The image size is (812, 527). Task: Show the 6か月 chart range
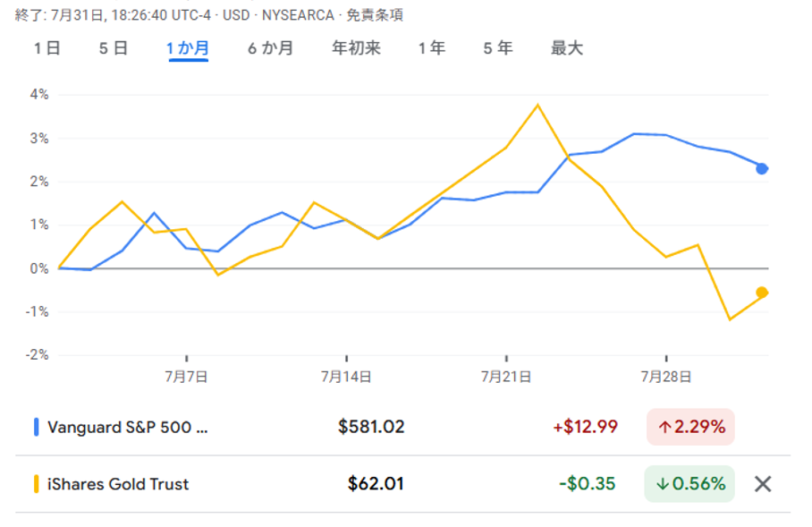click(270, 48)
